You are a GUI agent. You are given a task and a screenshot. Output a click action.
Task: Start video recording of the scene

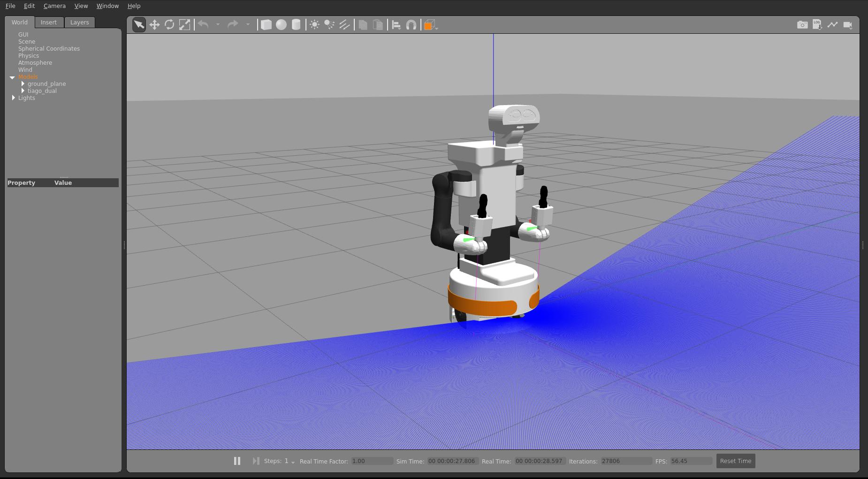(x=847, y=25)
